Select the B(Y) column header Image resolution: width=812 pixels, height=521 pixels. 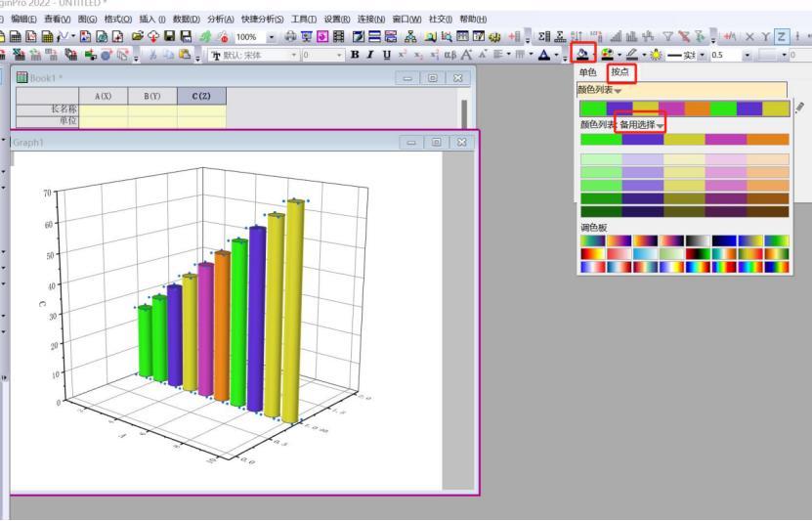(x=152, y=96)
